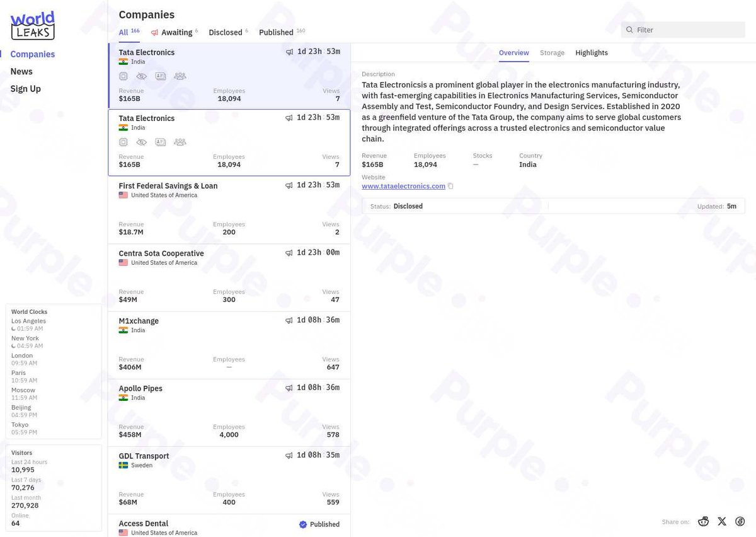Go to Companies in the sidebar
The height and width of the screenshot is (537, 756).
pos(33,54)
